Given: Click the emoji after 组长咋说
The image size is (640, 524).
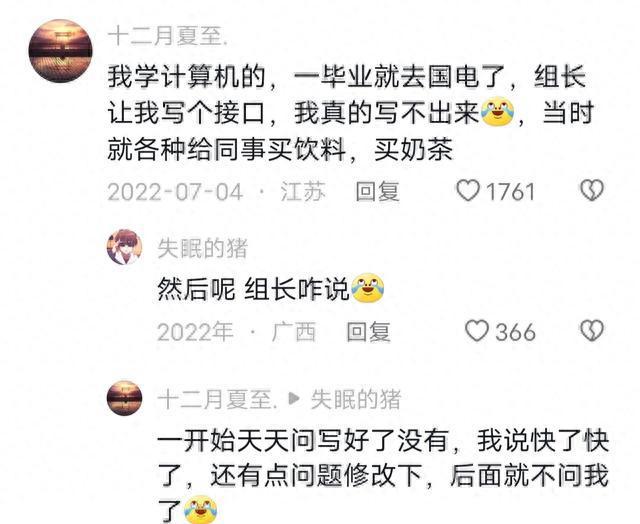Looking at the screenshot, I should [367, 288].
